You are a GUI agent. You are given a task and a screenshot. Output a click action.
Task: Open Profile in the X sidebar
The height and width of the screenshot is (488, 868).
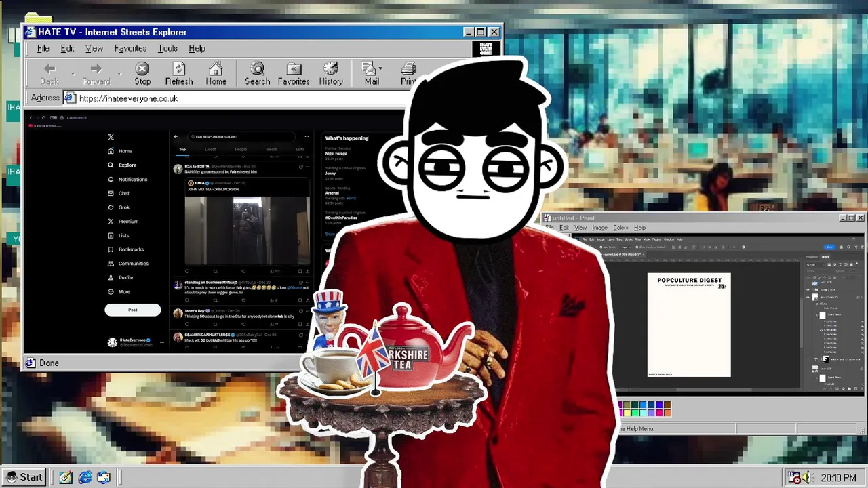tap(121, 277)
